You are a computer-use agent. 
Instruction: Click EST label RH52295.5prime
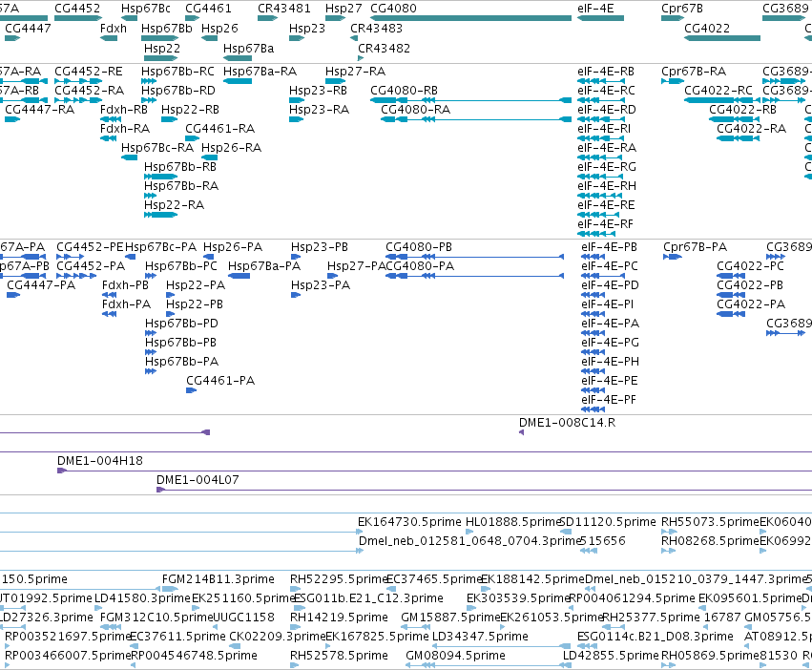click(x=339, y=578)
